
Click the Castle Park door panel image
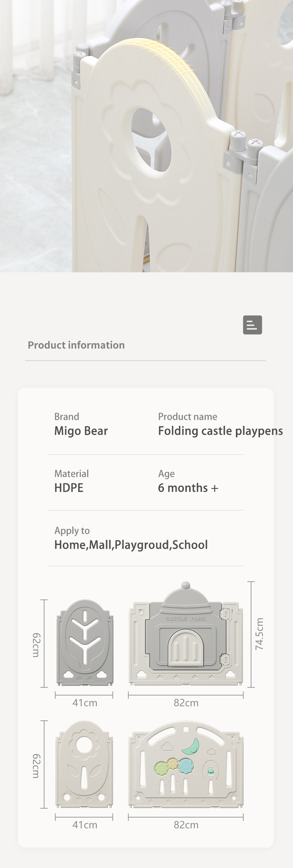[186, 633]
